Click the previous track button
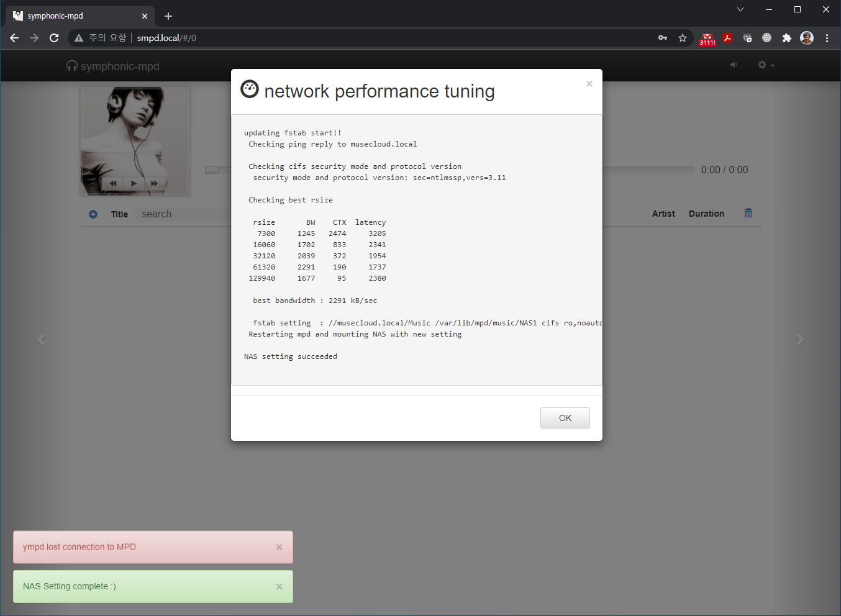841x616 pixels. [113, 183]
